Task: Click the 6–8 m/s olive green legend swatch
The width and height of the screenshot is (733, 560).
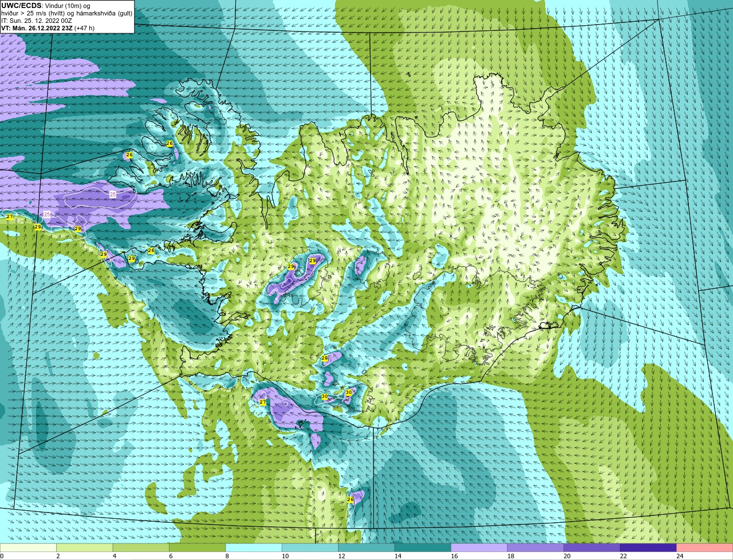Action: pyautogui.click(x=198, y=547)
